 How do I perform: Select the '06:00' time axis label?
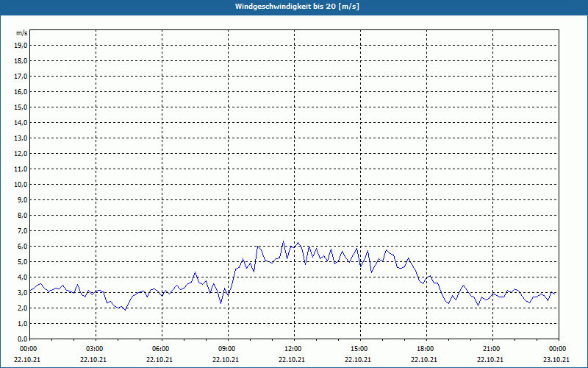coord(162,349)
